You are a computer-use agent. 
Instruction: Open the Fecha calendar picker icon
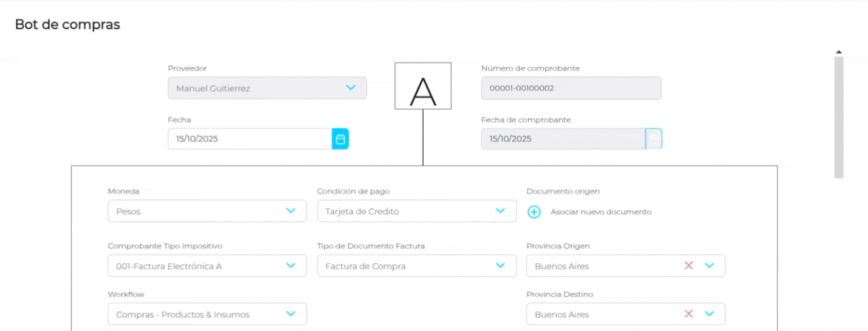tap(340, 139)
